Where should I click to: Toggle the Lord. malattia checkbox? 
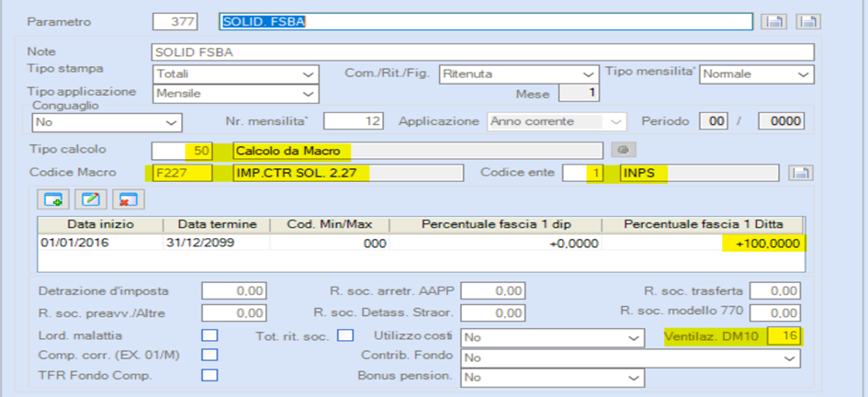pyautogui.click(x=209, y=335)
